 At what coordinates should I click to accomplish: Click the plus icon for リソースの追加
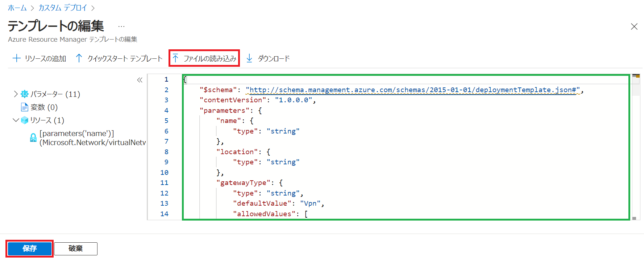[17, 58]
